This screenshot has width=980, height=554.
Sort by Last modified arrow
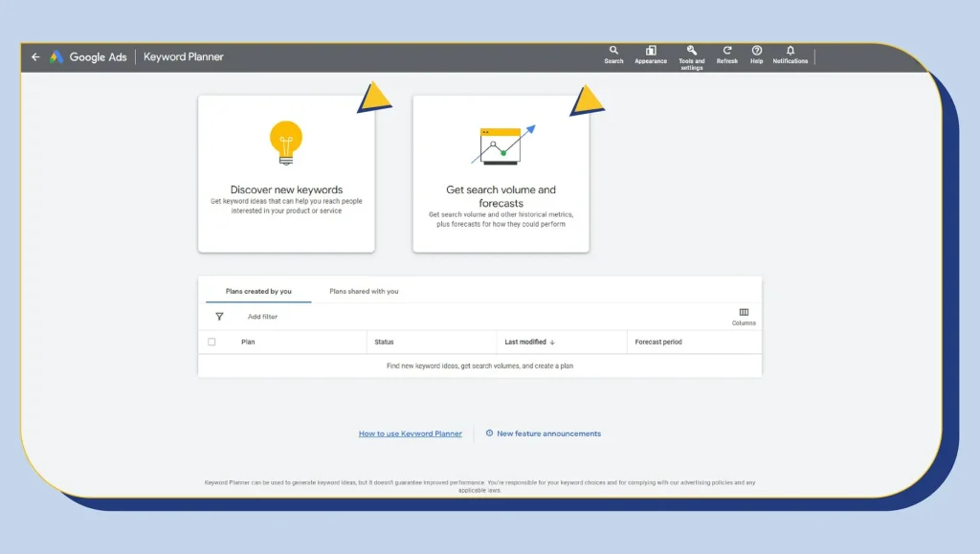(x=552, y=343)
